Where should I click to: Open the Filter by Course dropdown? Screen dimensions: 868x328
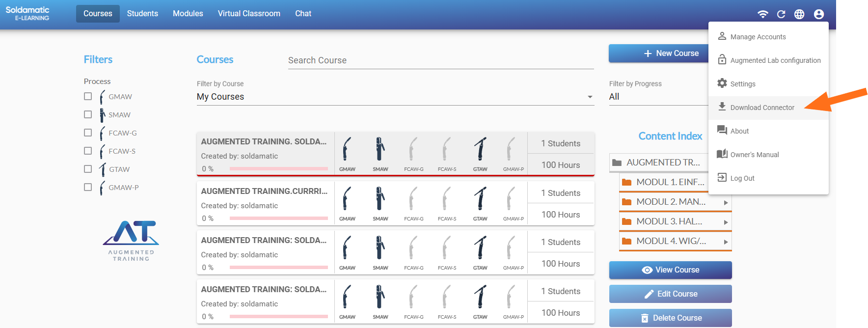tap(395, 97)
